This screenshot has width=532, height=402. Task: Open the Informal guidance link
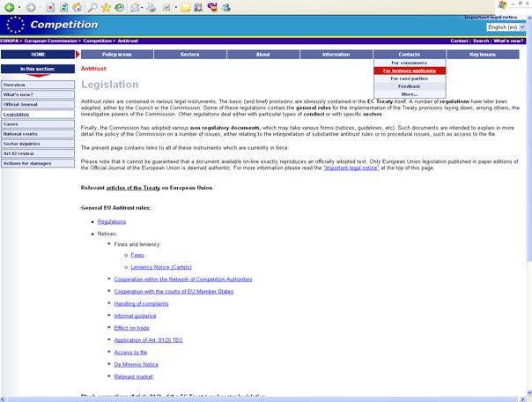coord(135,316)
